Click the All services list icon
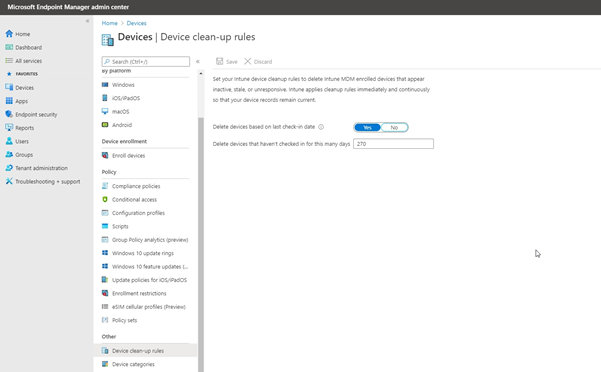Screen dimensions: 601x372 tap(9, 61)
